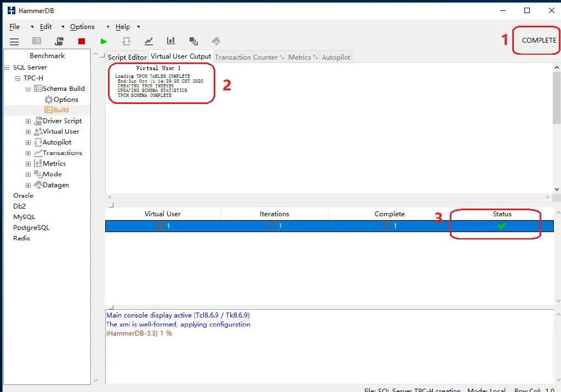Select Metrics in benchmark tree
Viewport: 561px width, 392px height.
click(x=54, y=164)
